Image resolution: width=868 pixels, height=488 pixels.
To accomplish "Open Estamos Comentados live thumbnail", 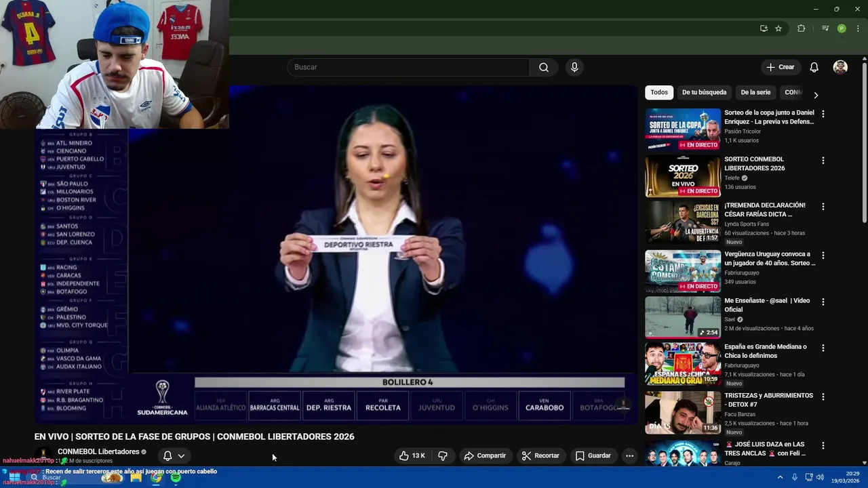I will pyautogui.click(x=683, y=271).
